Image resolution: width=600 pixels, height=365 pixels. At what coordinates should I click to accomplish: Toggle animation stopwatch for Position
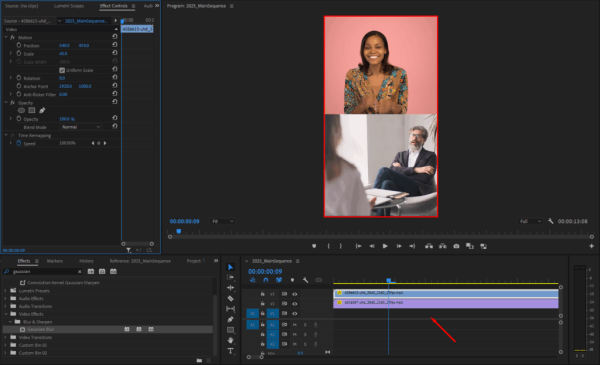[18, 45]
